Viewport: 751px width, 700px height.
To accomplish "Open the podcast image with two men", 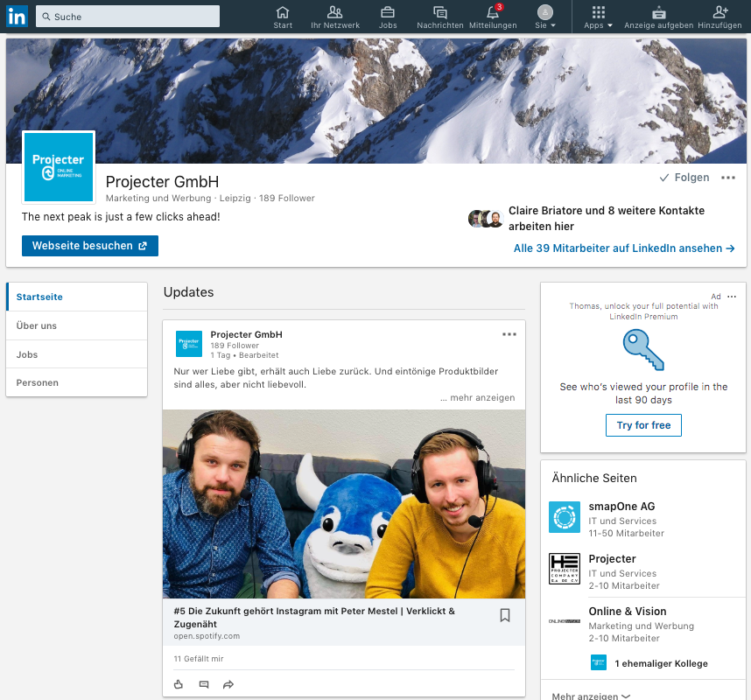I will tap(344, 504).
